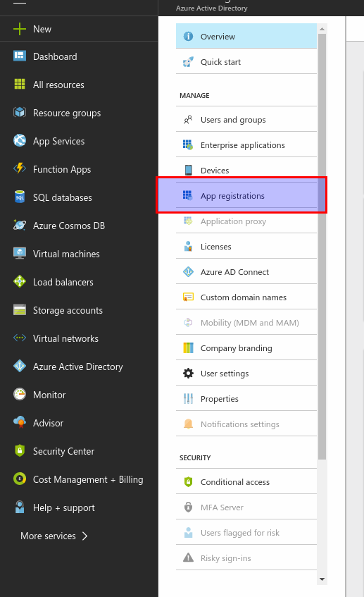Select Mobility (MDM and MAM) entry
The width and height of the screenshot is (364, 597).
coord(246,323)
